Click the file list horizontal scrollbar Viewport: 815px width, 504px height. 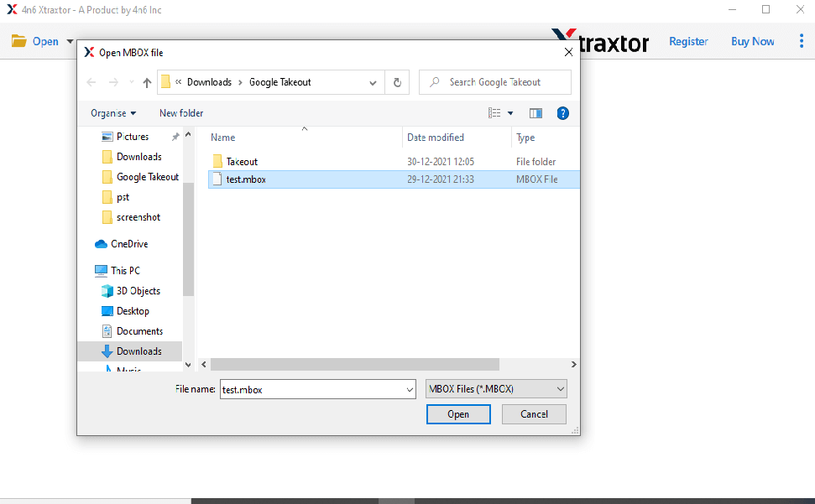click(355, 365)
